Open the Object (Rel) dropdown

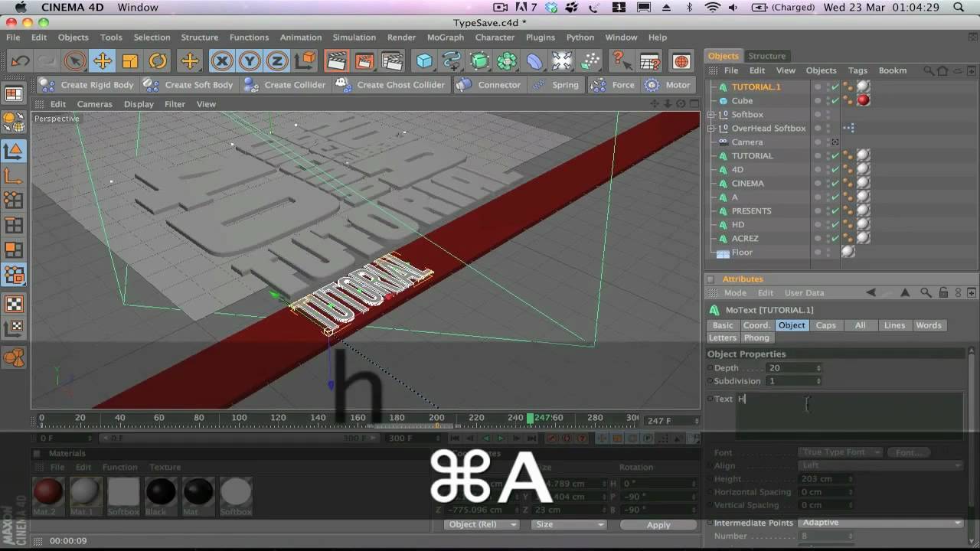(x=482, y=525)
